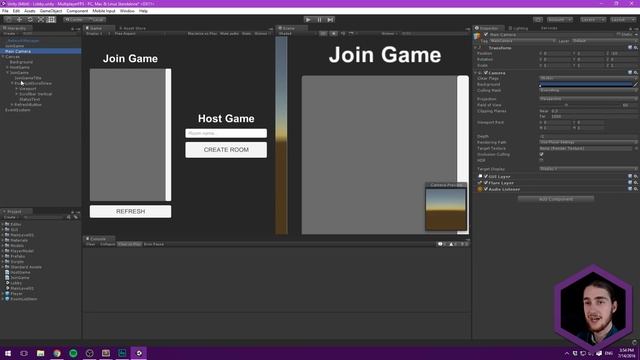Open the Component menu
640x360 pixels.
click(77, 11)
